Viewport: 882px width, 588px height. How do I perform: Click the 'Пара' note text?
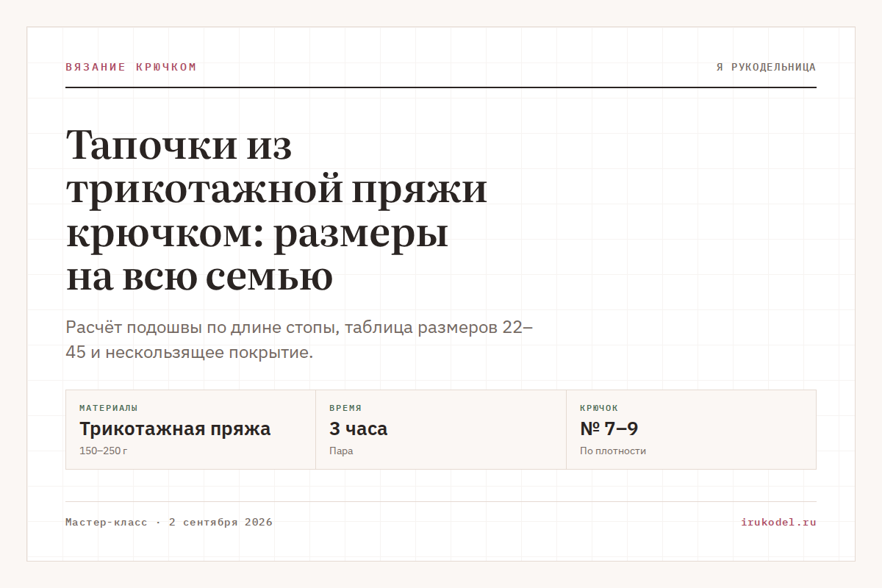click(341, 451)
